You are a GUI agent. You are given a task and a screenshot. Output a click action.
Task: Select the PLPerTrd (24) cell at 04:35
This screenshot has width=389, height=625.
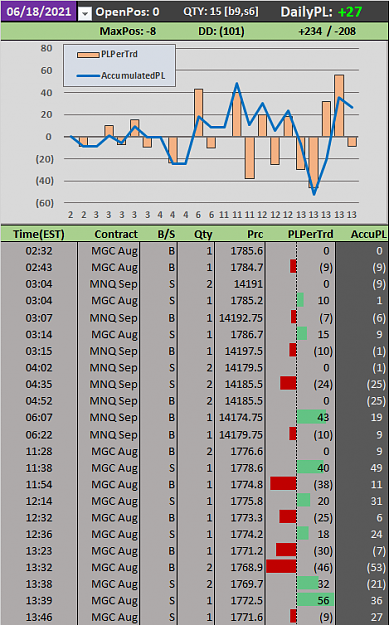301,384
